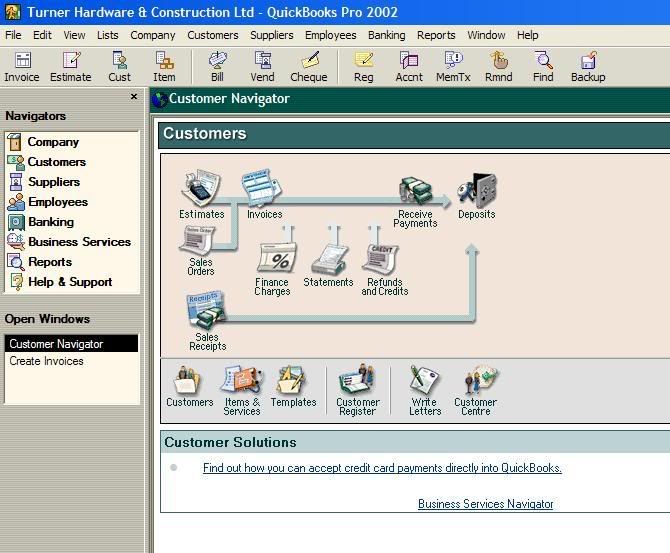
Task: Open the Reg register toolbar icon
Action: (364, 67)
